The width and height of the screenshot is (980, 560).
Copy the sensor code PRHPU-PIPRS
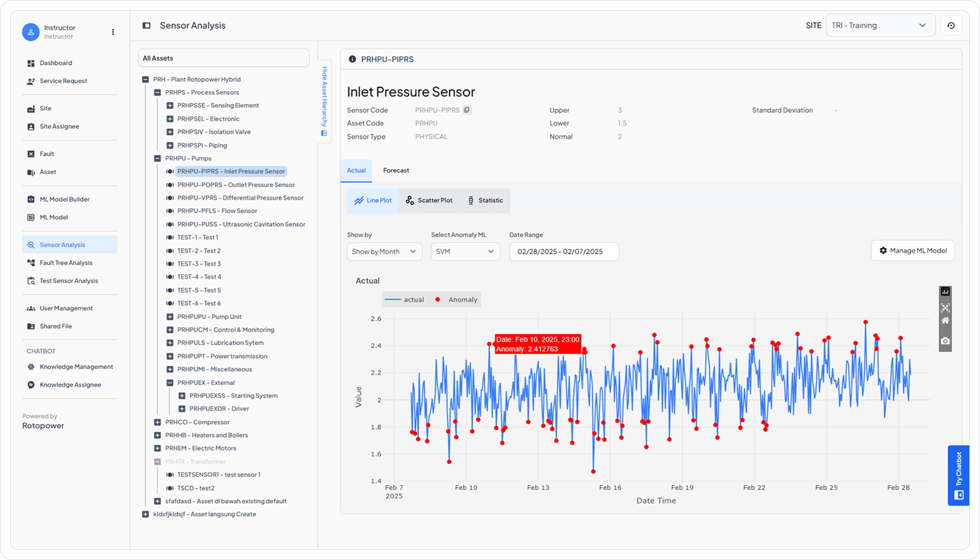(467, 110)
